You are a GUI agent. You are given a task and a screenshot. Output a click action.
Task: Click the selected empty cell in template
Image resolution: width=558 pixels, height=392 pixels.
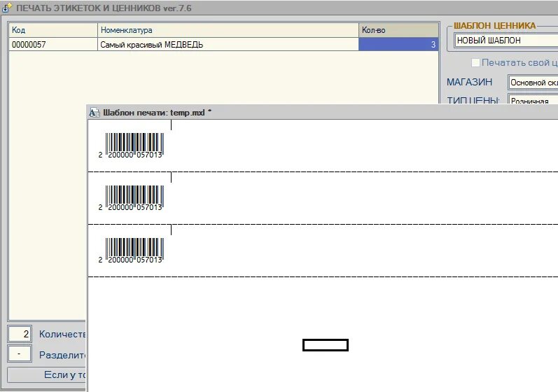click(x=326, y=345)
